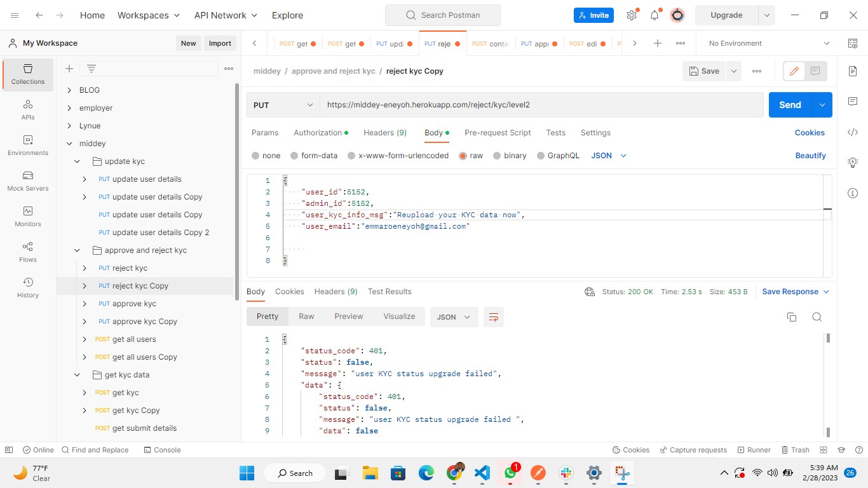Open the request Cookies link
The width and height of the screenshot is (868, 488).
pyautogui.click(x=810, y=133)
